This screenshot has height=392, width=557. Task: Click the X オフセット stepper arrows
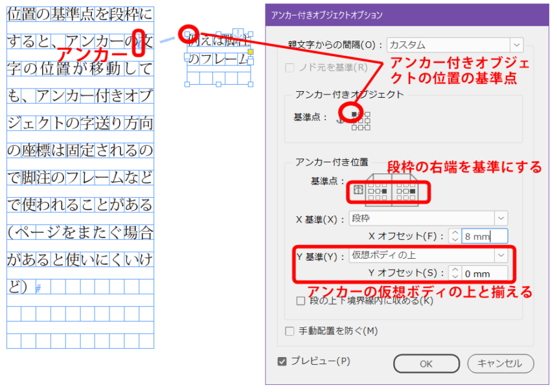click(x=455, y=237)
